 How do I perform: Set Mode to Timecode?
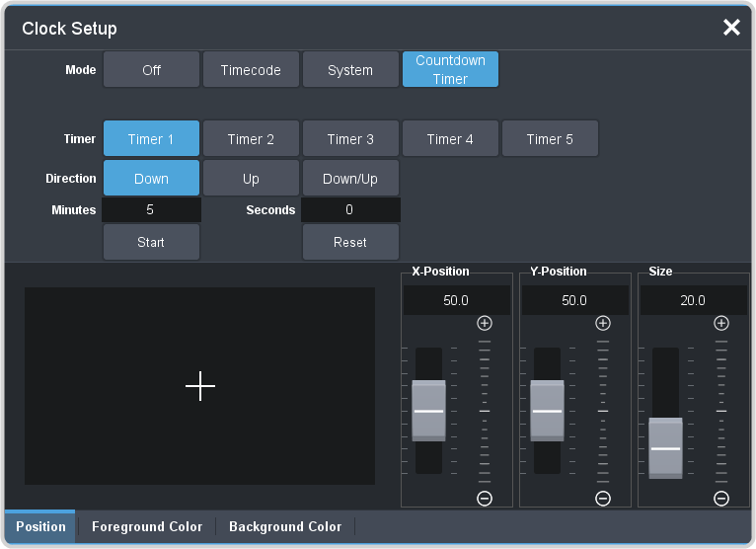click(x=251, y=69)
